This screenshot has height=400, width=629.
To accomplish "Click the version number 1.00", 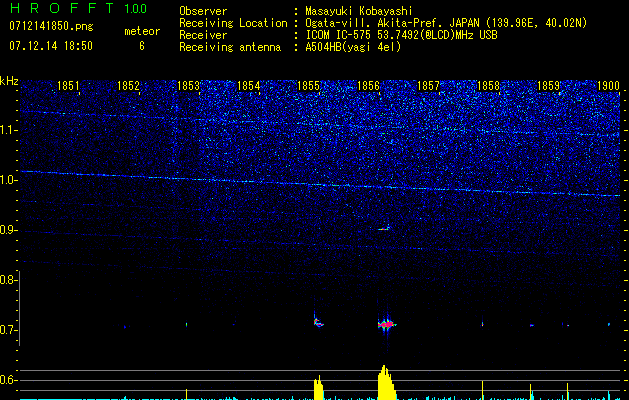I will tap(135, 8).
